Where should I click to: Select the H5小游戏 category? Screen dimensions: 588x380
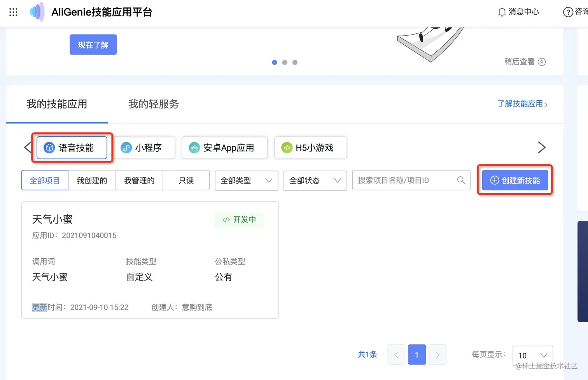click(310, 147)
